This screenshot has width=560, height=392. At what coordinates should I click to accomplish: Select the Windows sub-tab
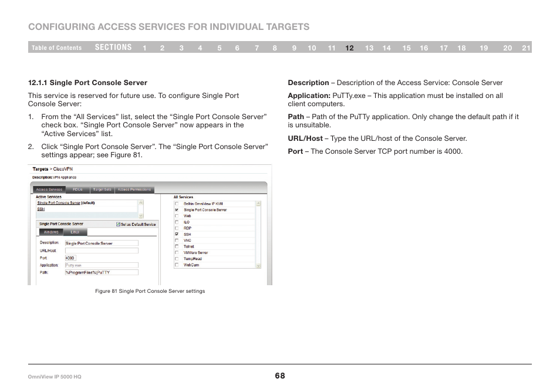[51, 232]
